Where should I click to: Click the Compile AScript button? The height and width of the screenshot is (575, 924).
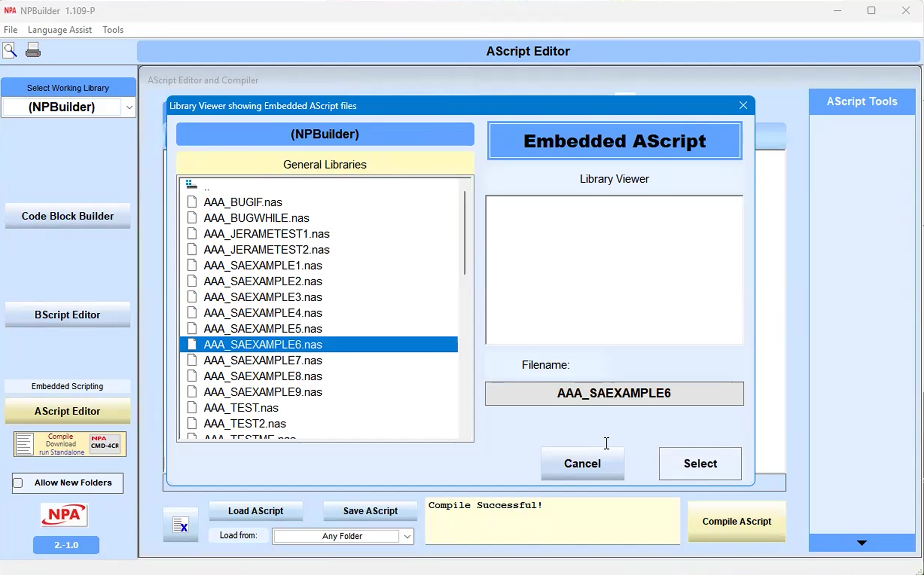pos(737,522)
